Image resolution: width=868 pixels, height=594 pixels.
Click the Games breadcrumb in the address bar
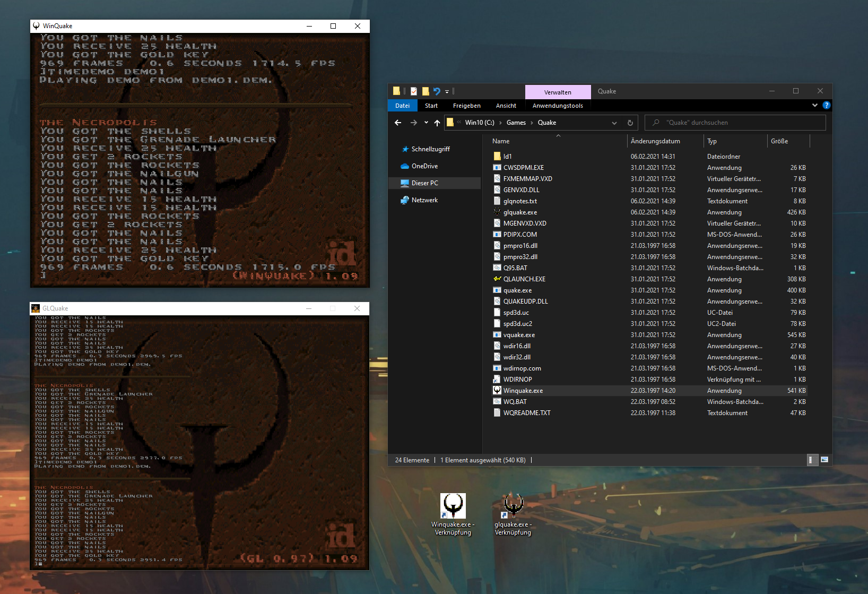click(516, 123)
